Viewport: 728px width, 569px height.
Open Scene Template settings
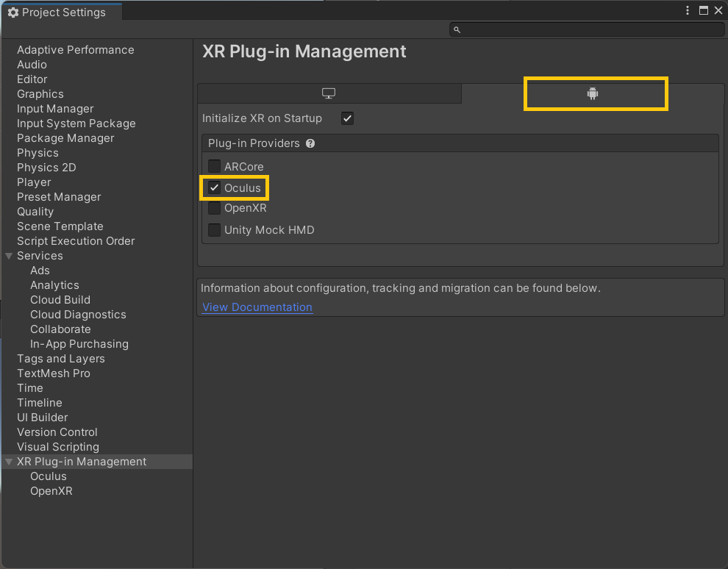coord(60,226)
